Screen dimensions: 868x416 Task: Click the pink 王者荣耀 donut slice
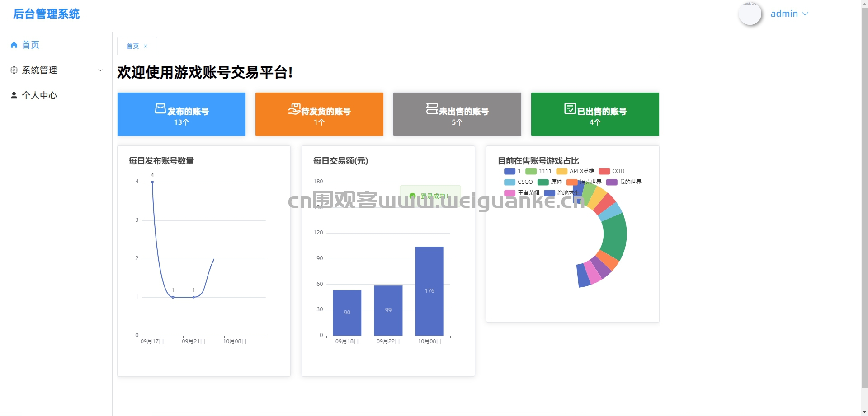(593, 272)
